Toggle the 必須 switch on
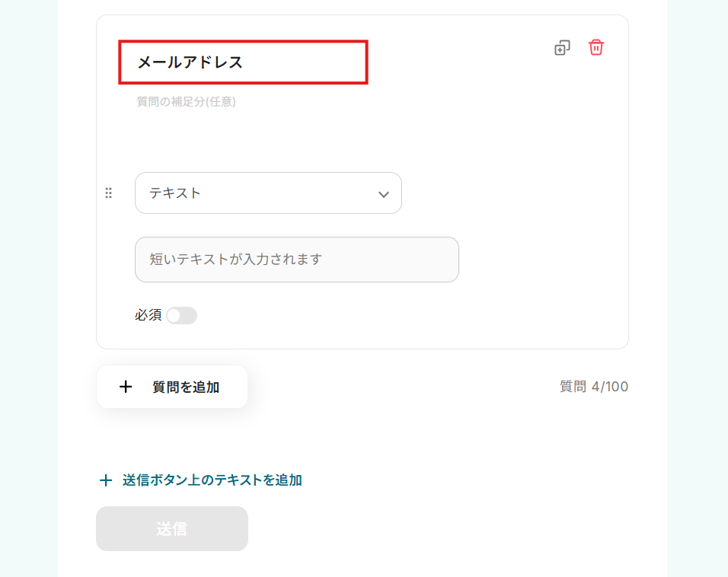Image resolution: width=728 pixels, height=577 pixels. point(181,315)
